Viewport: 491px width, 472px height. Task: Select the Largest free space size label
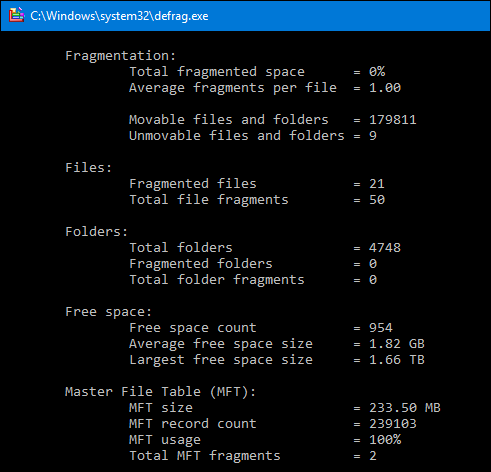pyautogui.click(x=221, y=360)
